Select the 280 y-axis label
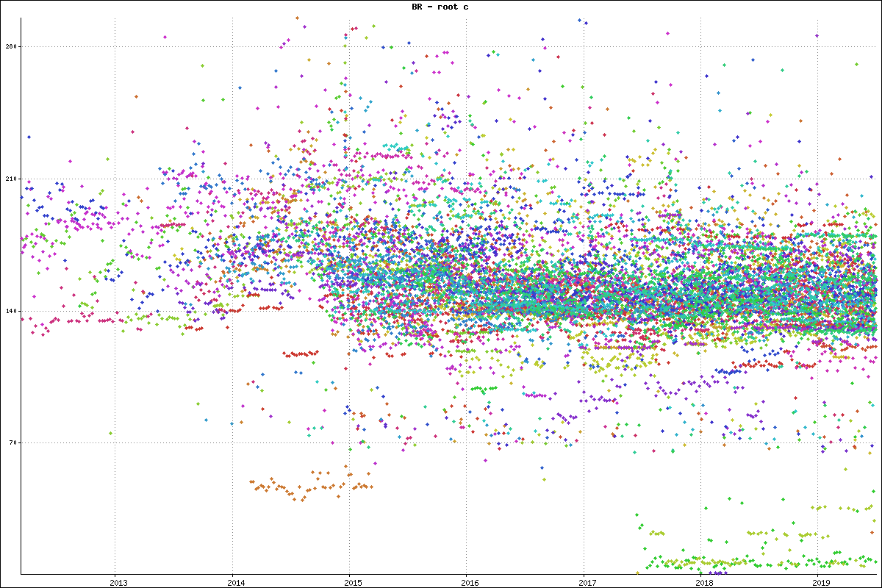The image size is (882, 588). click(x=10, y=47)
